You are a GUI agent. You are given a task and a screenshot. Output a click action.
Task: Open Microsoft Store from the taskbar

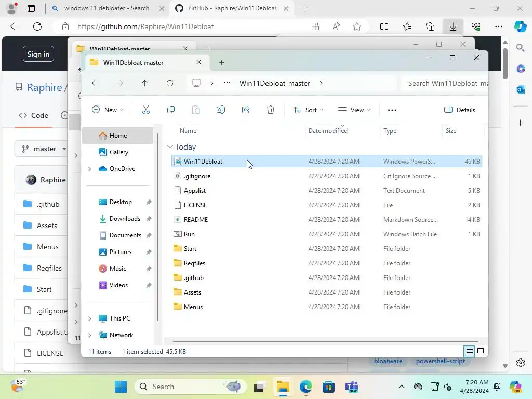coord(328,387)
